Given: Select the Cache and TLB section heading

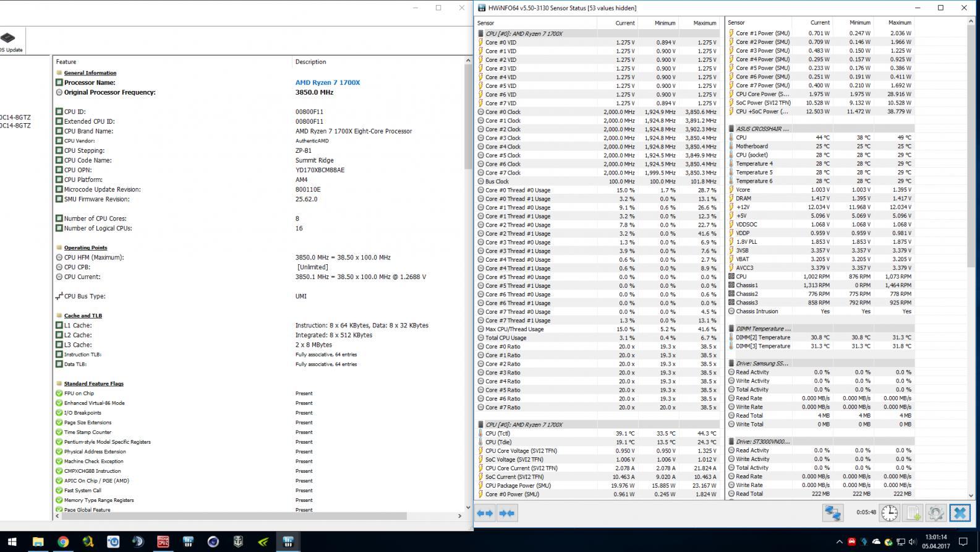Looking at the screenshot, I should tap(83, 316).
